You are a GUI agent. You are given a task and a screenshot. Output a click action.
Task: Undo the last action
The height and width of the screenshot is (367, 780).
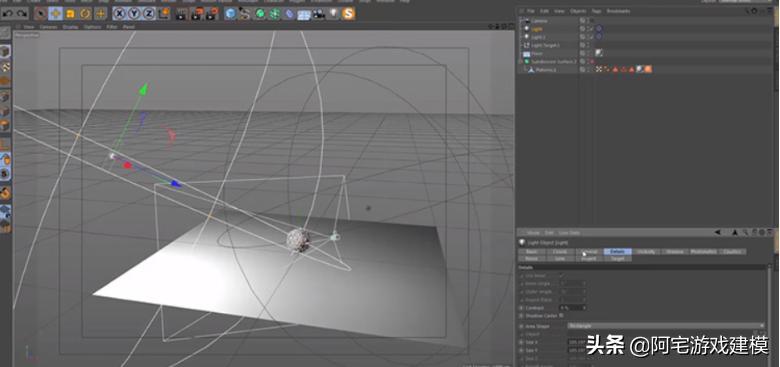pyautogui.click(x=7, y=13)
